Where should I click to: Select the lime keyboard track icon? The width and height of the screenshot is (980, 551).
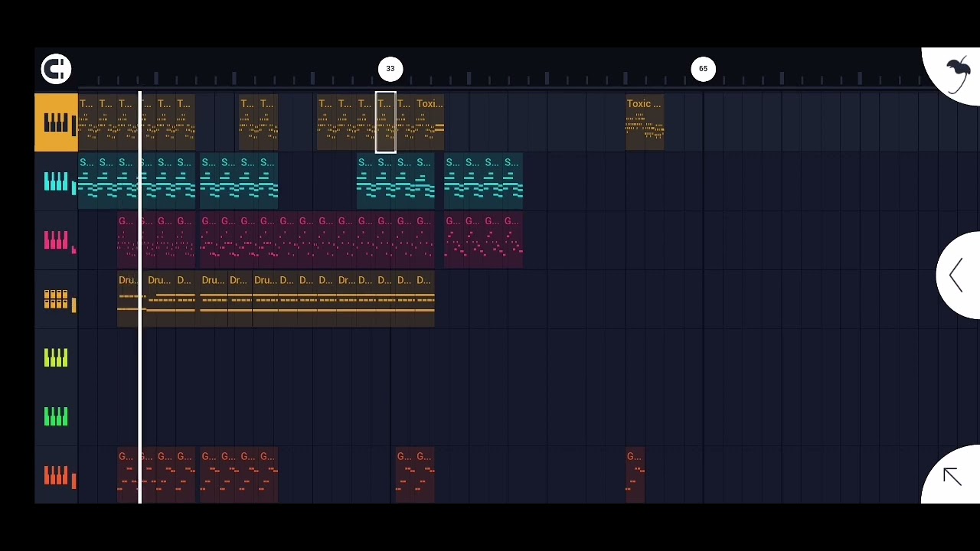(56, 358)
